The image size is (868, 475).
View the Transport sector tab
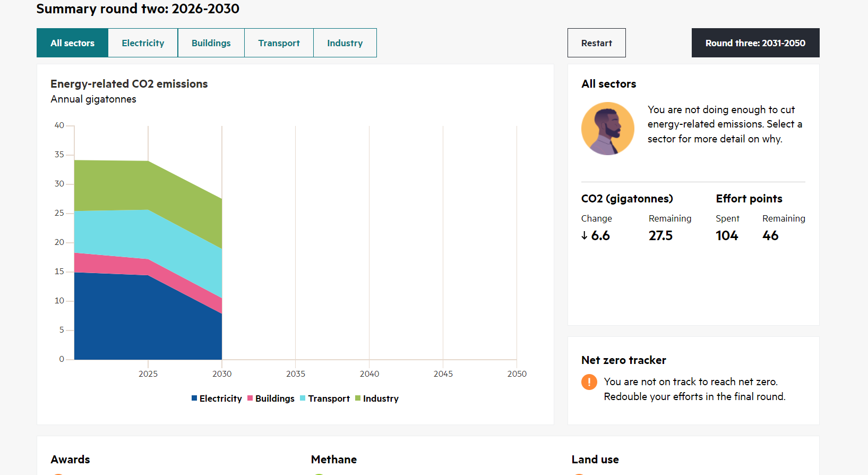point(279,43)
